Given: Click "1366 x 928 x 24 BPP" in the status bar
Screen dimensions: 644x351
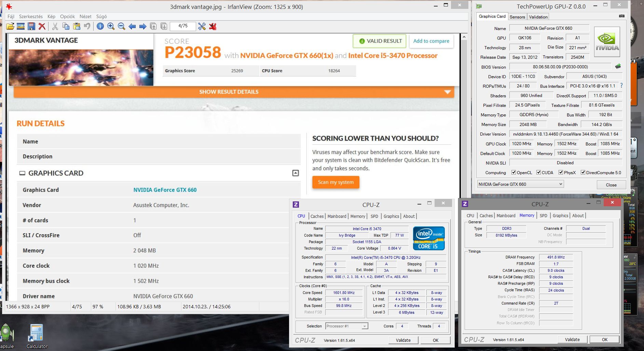Looking at the screenshot, I should coord(28,307).
